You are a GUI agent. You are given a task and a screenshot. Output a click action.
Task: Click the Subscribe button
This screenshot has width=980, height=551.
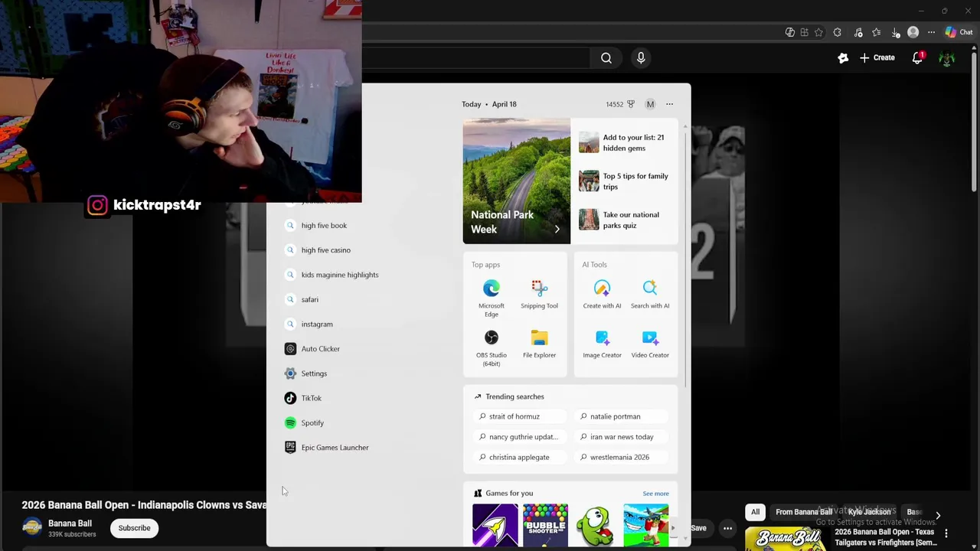[134, 528]
